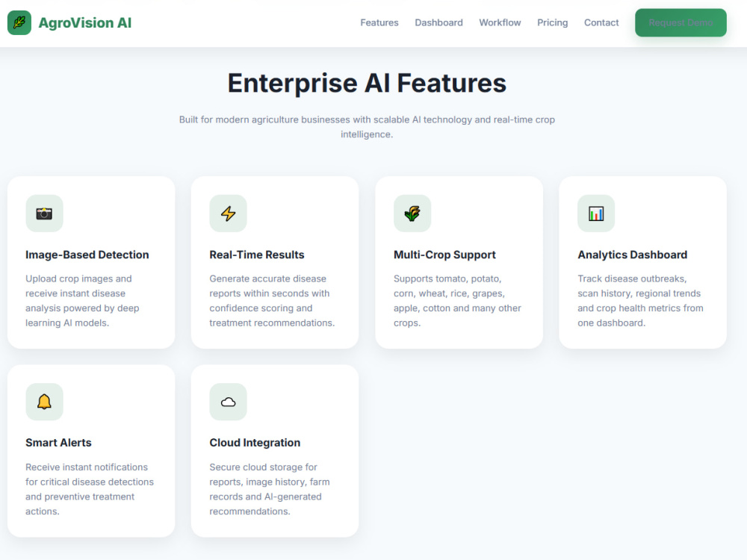Click the 'Upload crop images and receive' description
This screenshot has width=747, height=560.
coord(82,300)
